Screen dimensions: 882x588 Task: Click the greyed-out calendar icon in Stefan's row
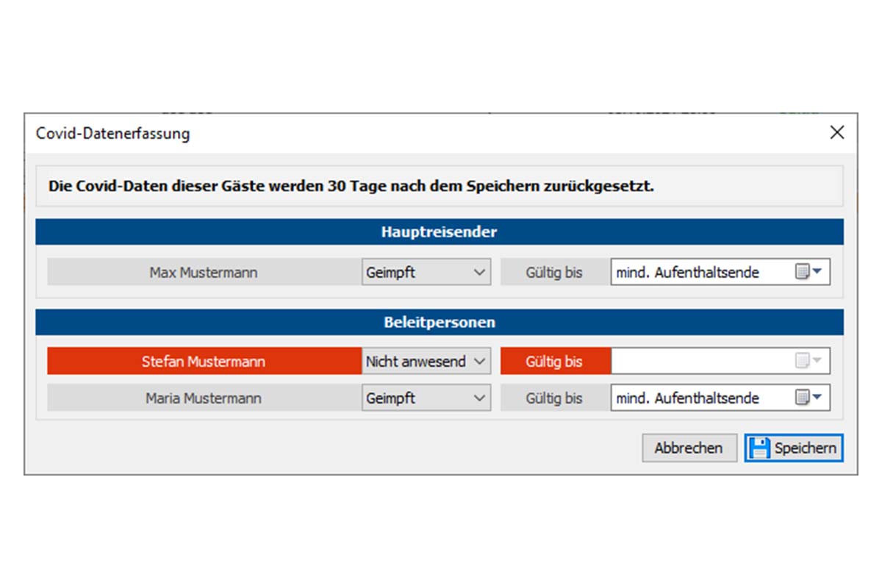tap(809, 362)
